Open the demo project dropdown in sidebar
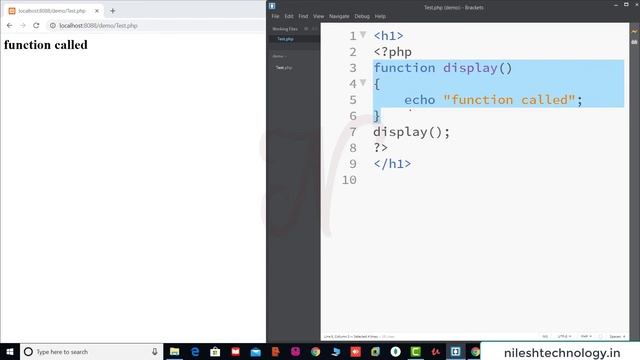This screenshot has width=640, height=360. 280,56
